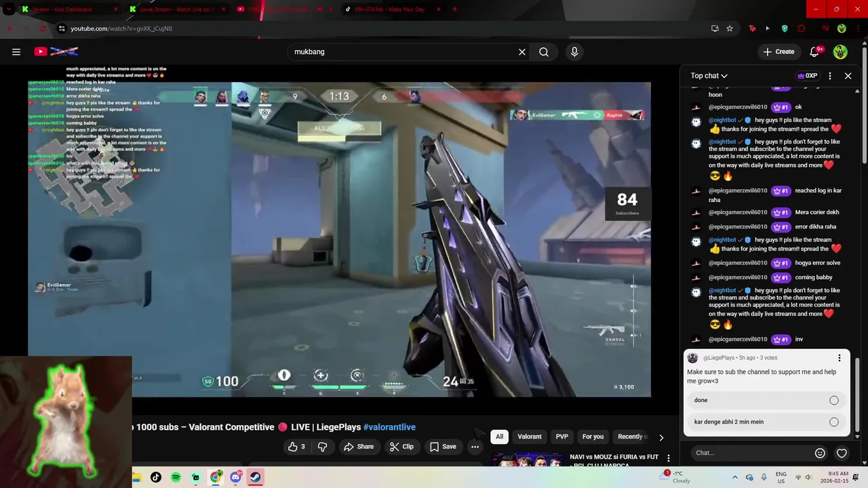Open poll options three-dot menu
The image size is (868, 488).
click(x=839, y=358)
